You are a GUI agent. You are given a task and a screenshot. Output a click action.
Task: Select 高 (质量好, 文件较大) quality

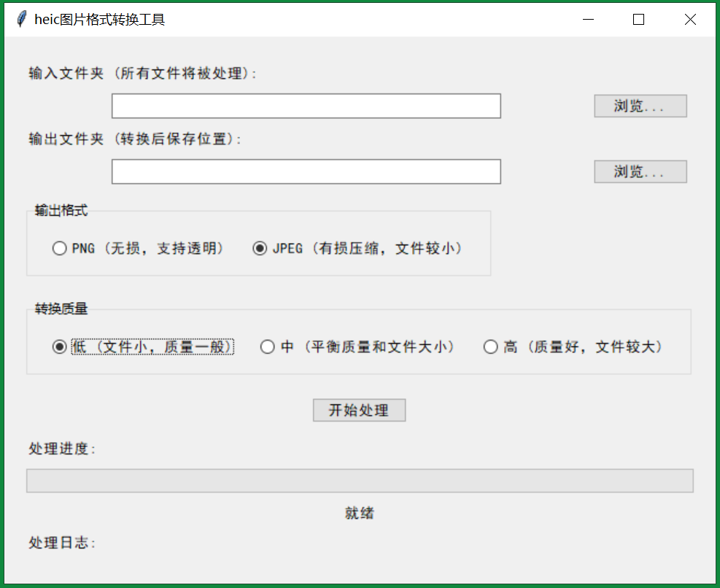(490, 347)
